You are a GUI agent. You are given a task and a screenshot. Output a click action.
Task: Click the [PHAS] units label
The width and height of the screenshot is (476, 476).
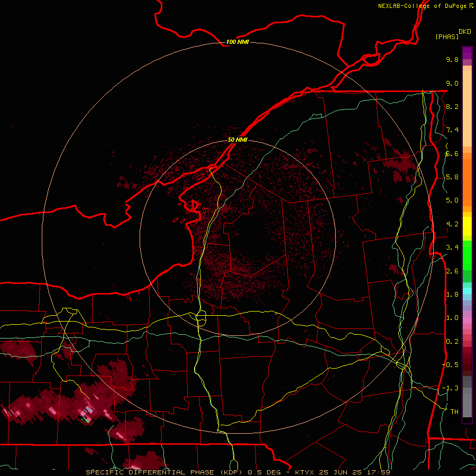[x=447, y=36]
